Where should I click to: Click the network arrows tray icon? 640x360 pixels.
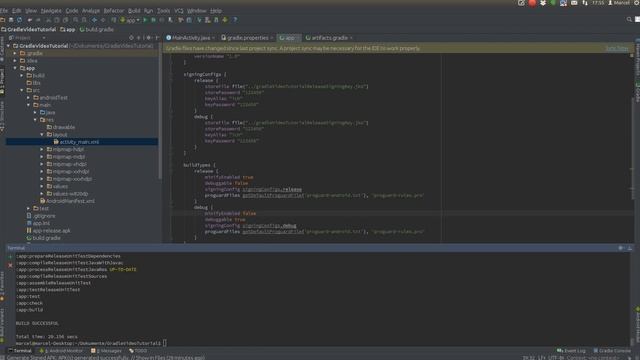(585, 3)
